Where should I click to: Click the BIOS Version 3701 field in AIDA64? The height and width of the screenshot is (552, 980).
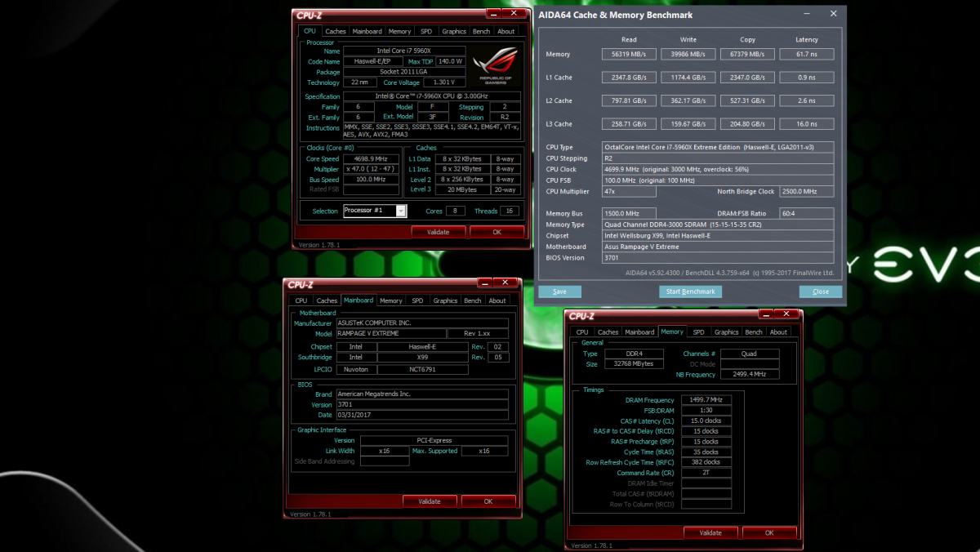[x=718, y=257]
